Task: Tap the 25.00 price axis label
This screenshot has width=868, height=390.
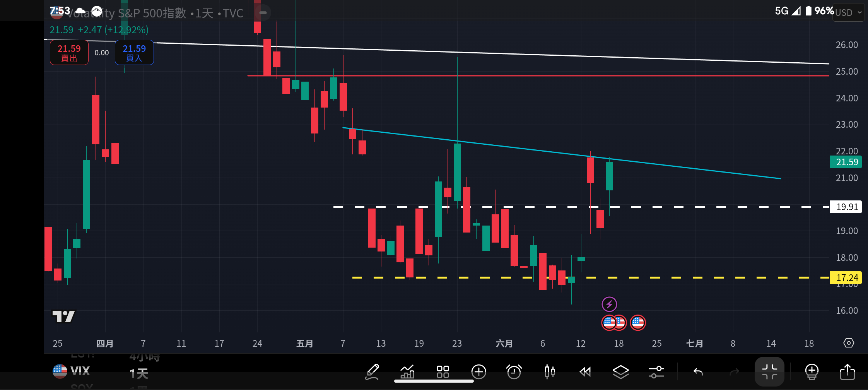Action: [847, 72]
